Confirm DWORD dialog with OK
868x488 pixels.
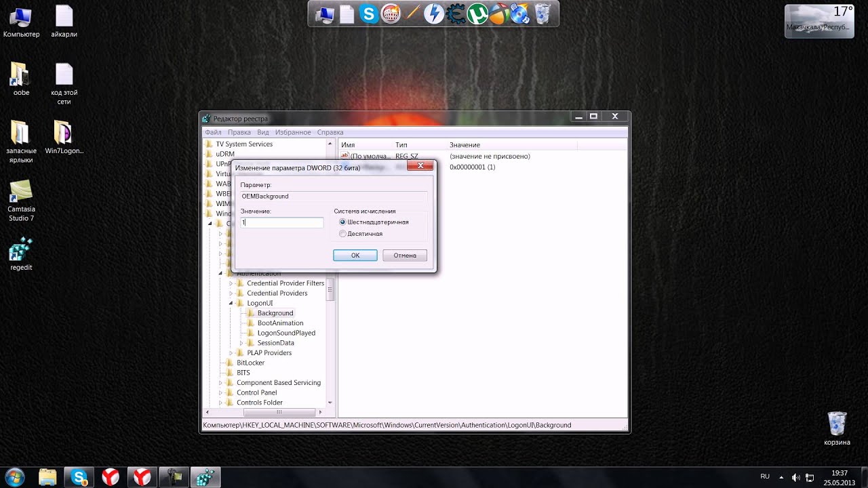pyautogui.click(x=355, y=256)
